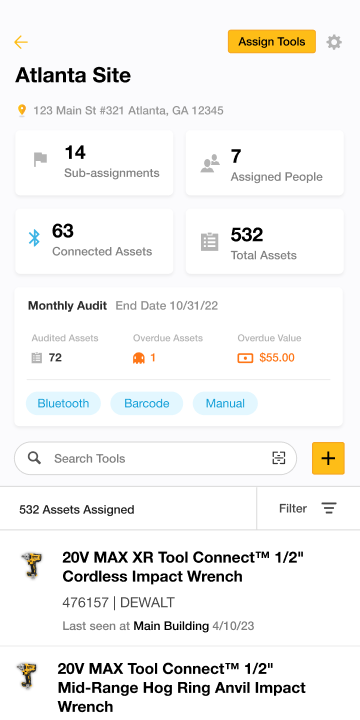This screenshot has width=360, height=720.
Task: Click the magnifier search icon
Action: click(x=34, y=458)
